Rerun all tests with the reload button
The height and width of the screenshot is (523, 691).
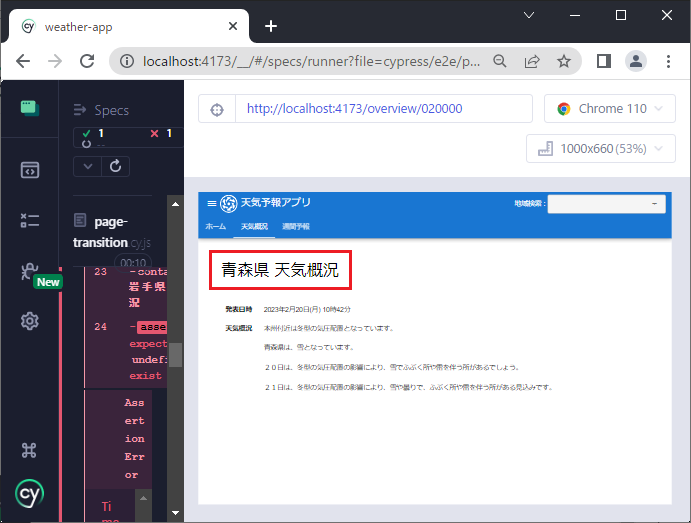click(x=115, y=166)
